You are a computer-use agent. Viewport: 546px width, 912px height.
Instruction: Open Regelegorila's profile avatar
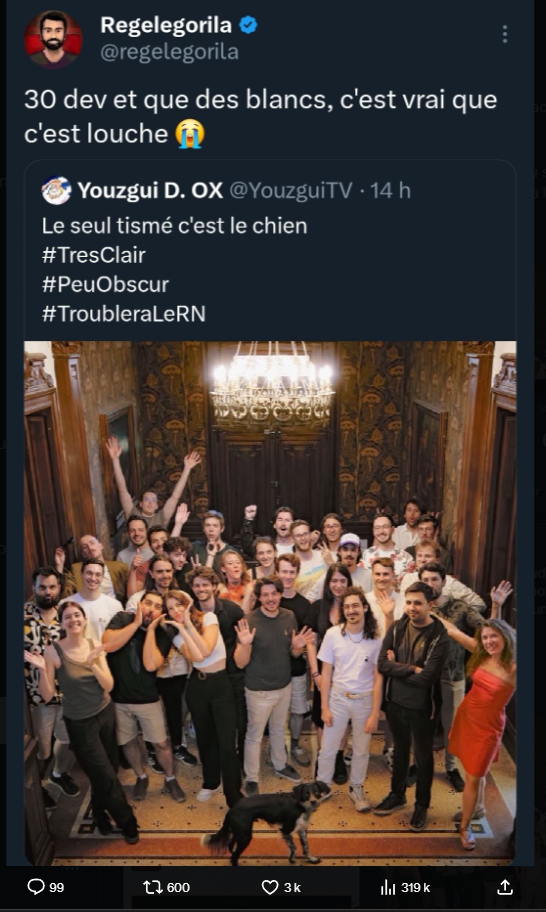pos(53,40)
